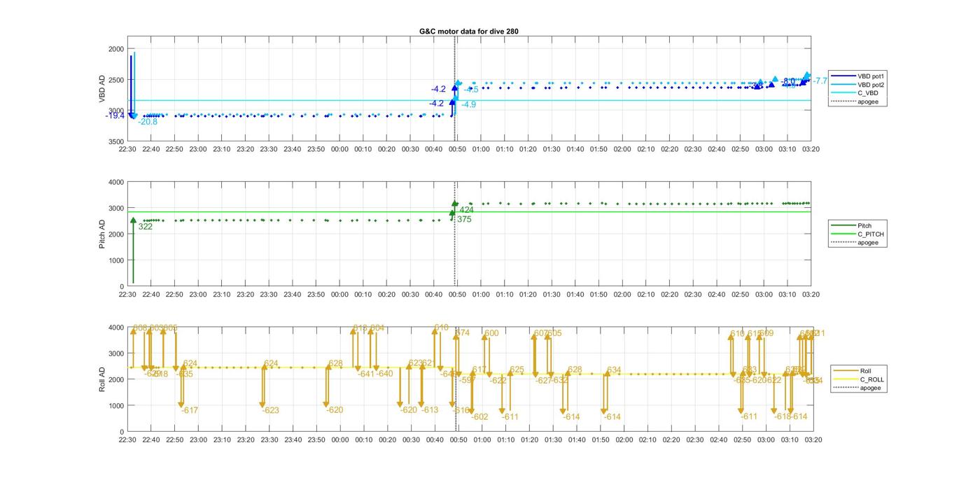Image resolution: width=980 pixels, height=485 pixels.
Task: Click '2000' tick on VBD AD axis
Action: [116, 49]
